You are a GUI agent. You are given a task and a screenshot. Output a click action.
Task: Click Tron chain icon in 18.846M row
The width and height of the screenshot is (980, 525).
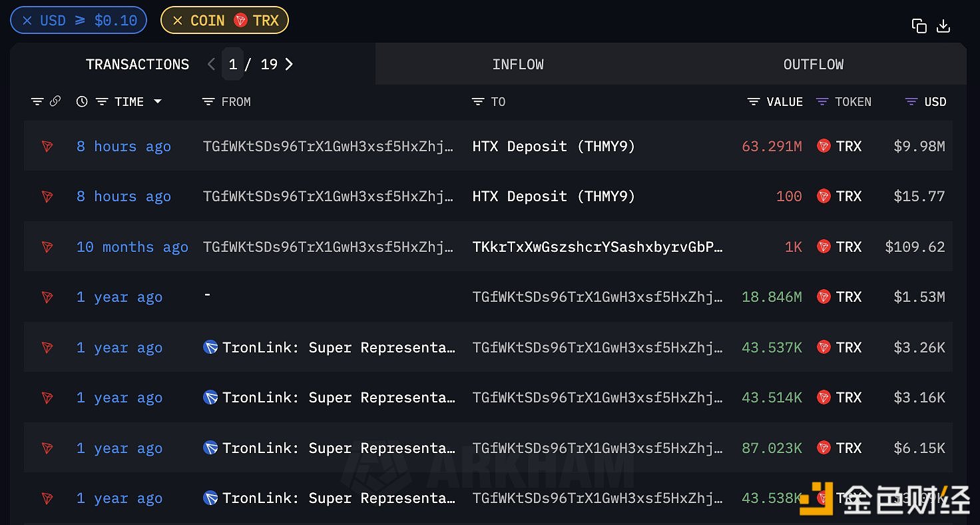[x=47, y=297]
